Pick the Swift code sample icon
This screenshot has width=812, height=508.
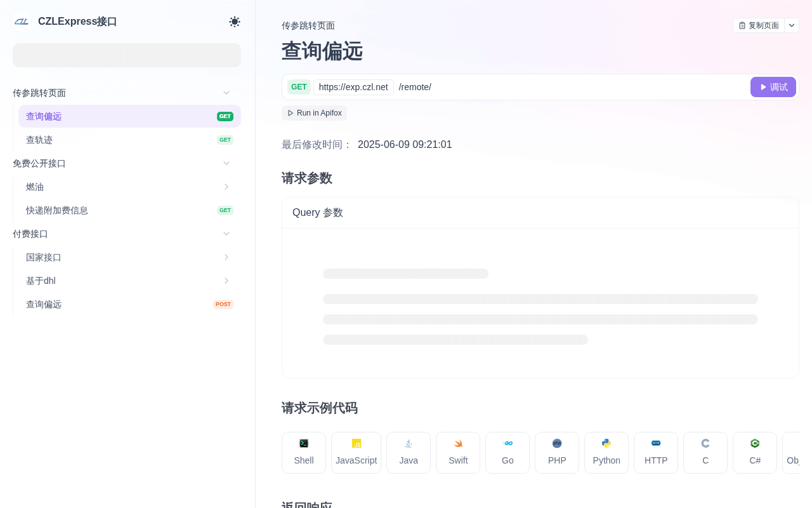click(458, 443)
